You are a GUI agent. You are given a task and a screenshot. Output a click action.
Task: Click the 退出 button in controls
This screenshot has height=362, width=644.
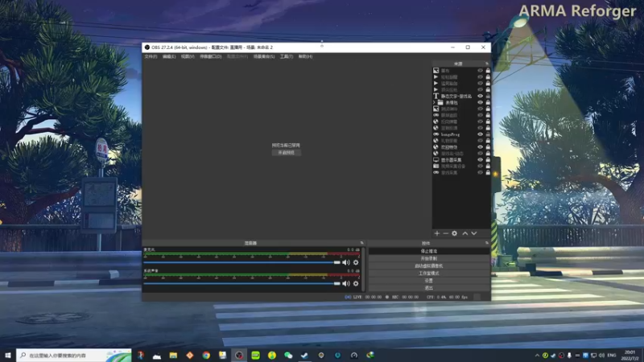(429, 288)
